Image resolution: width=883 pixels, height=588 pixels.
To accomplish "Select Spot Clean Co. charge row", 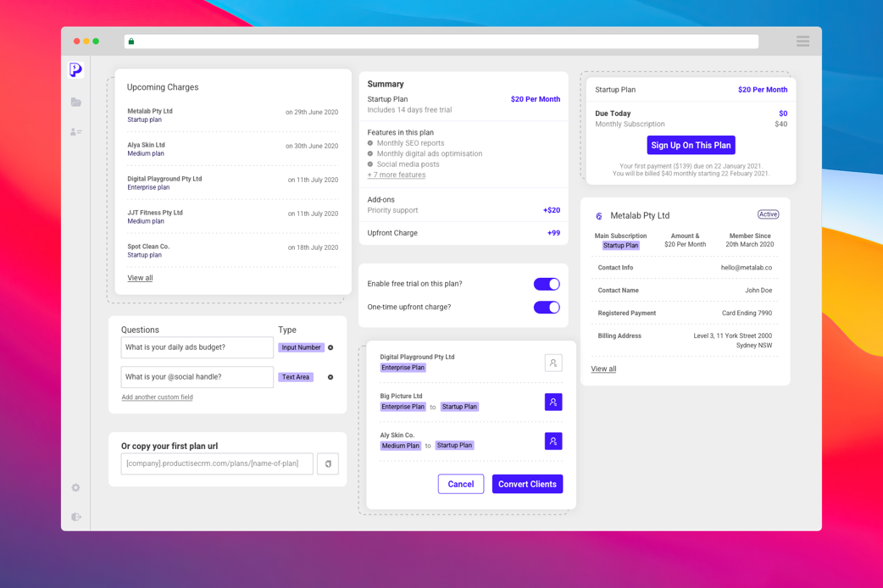I will (x=232, y=251).
